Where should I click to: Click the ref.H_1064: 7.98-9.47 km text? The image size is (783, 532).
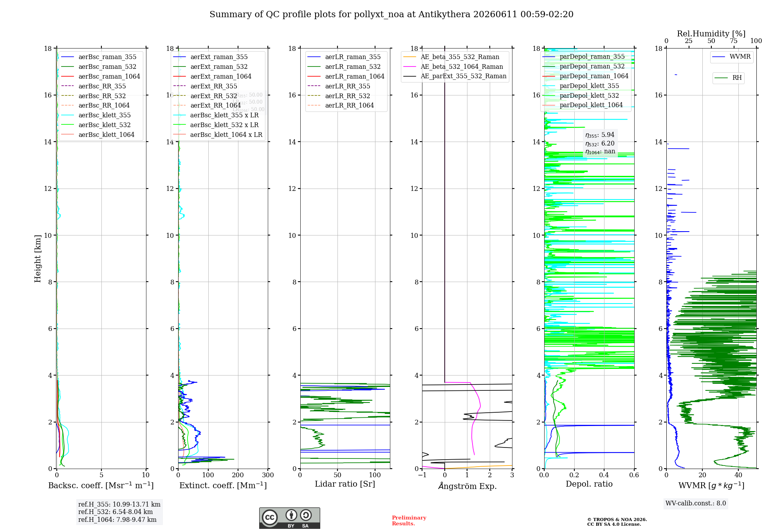coord(117,520)
